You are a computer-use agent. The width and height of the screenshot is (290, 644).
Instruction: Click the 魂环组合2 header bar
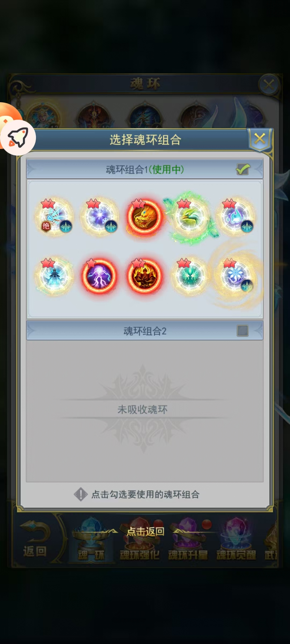click(x=145, y=331)
